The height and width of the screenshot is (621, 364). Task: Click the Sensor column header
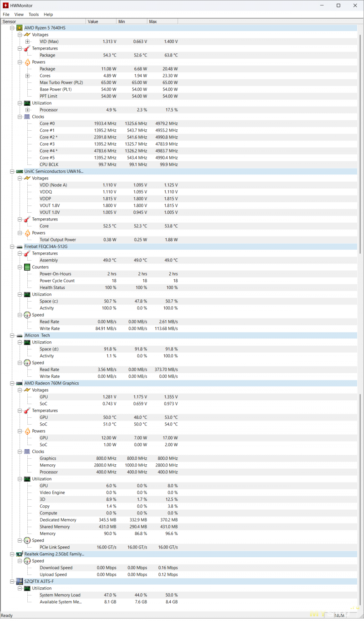(x=43, y=21)
